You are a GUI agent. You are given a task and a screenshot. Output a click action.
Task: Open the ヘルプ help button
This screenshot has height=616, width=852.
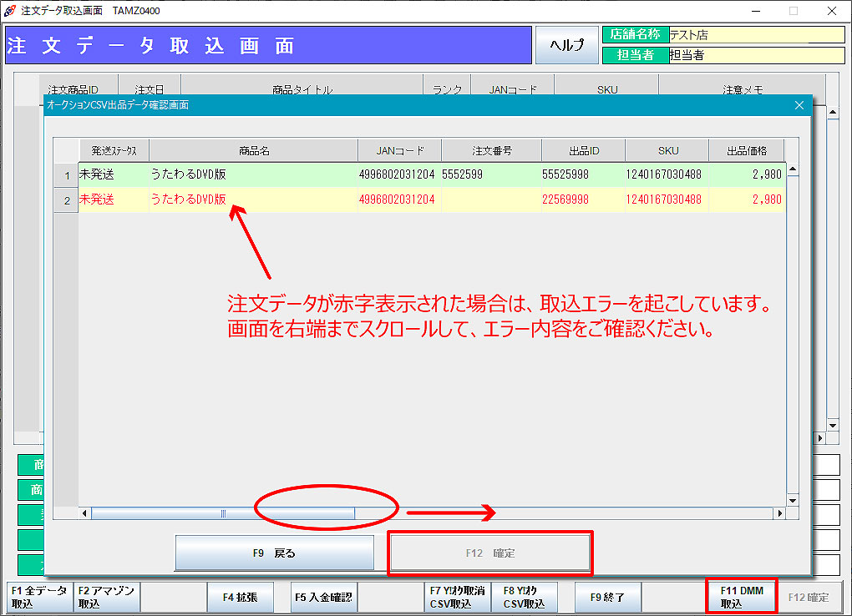[x=566, y=45]
